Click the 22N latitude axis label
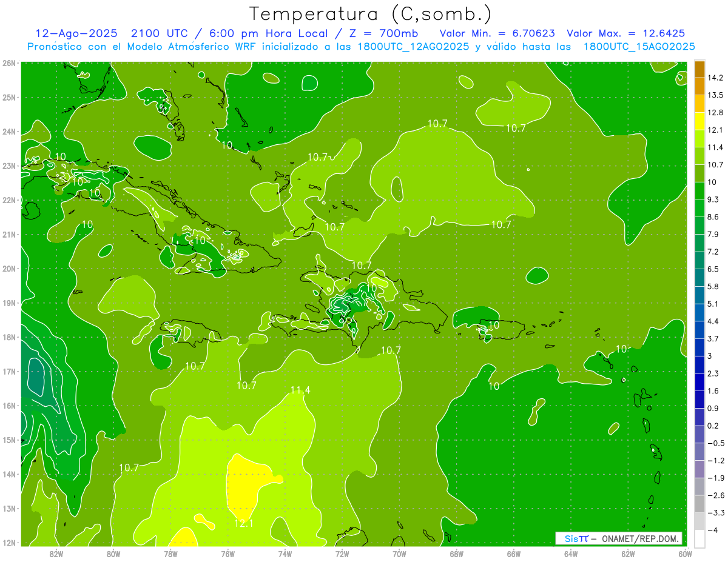The image size is (728, 562). [9, 200]
